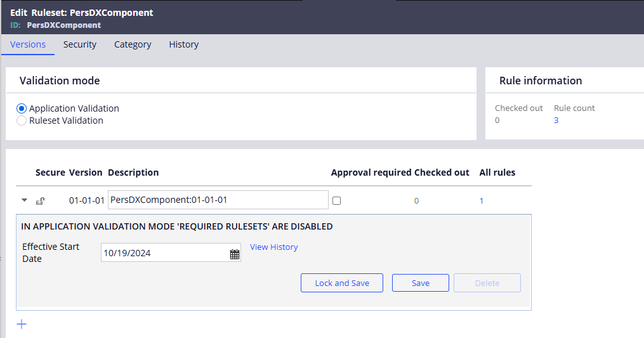Click the Delete button
Image resolution: width=644 pixels, height=338 pixels.
[487, 283]
